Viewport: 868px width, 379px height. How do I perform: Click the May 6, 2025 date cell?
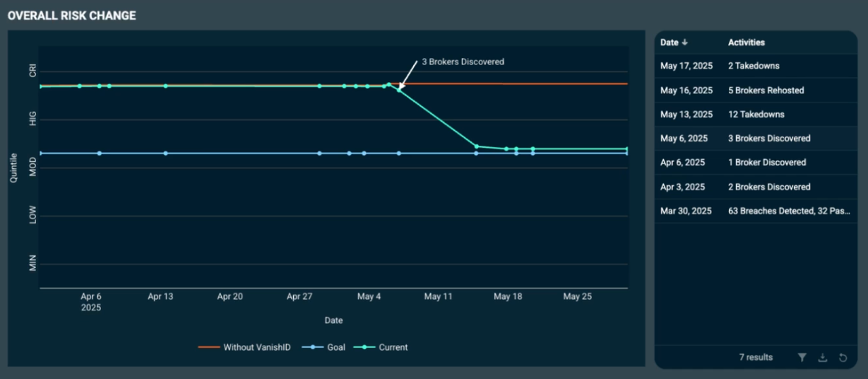pos(684,139)
